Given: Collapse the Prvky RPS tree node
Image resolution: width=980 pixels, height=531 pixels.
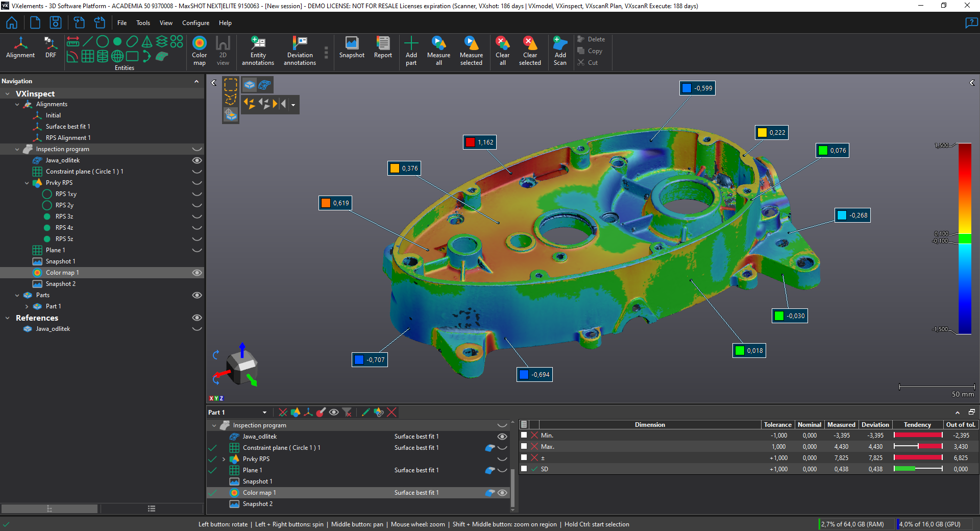Looking at the screenshot, I should tap(27, 183).
